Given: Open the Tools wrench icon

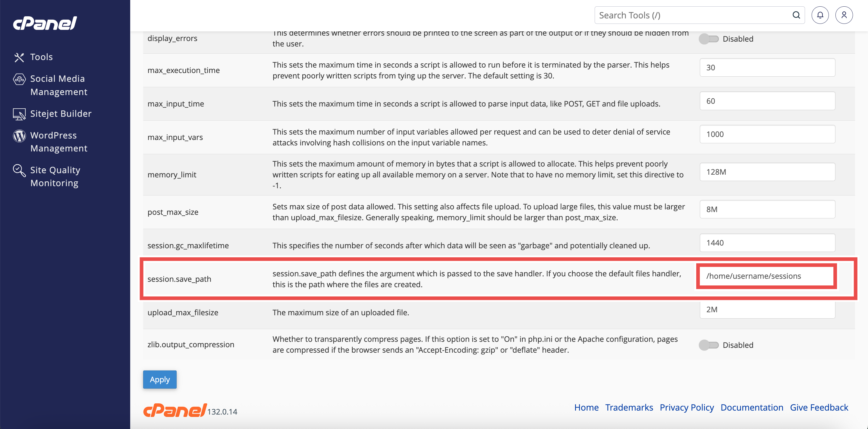Looking at the screenshot, I should [19, 57].
